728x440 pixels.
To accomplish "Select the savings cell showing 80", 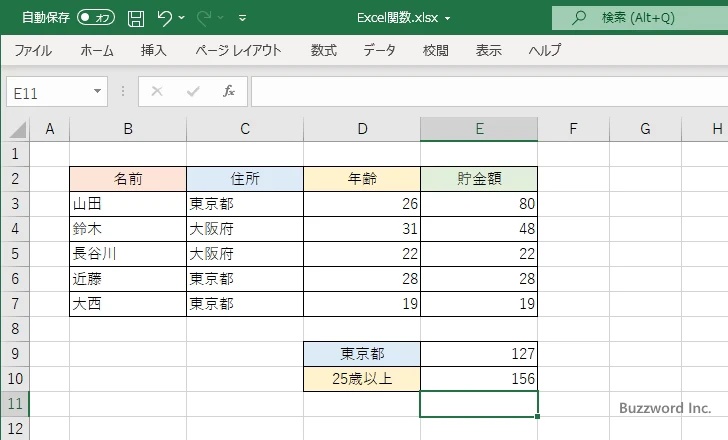I will (479, 204).
